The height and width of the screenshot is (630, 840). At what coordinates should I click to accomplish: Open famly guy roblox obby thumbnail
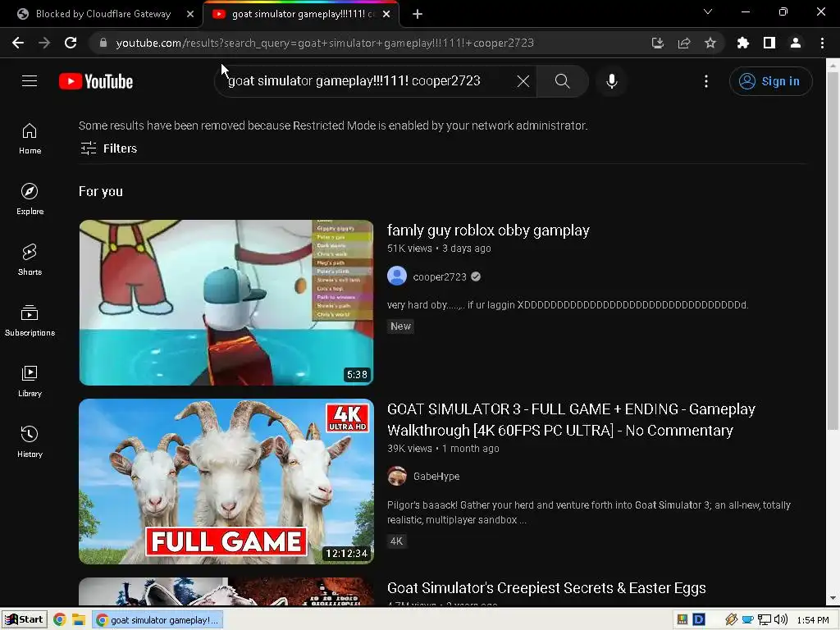[226, 302]
